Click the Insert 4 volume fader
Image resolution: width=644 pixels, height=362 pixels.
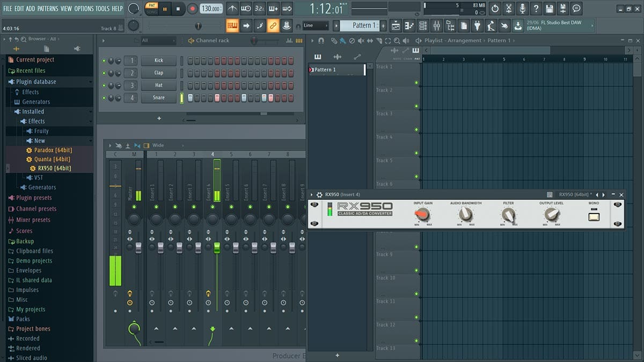pos(217,247)
